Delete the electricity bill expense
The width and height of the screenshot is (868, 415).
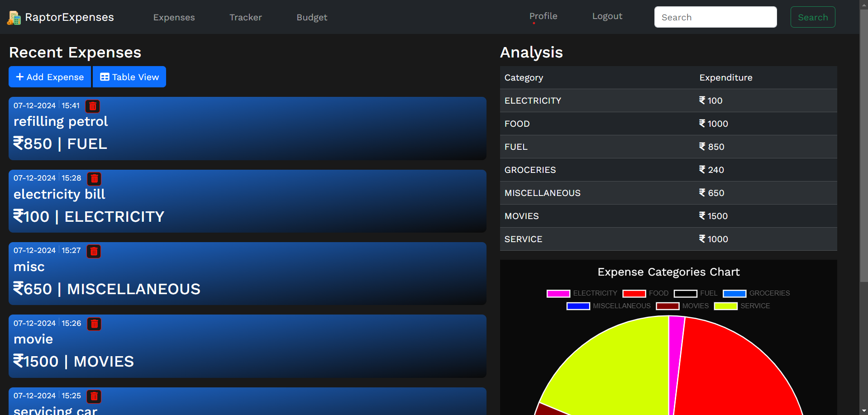(94, 178)
